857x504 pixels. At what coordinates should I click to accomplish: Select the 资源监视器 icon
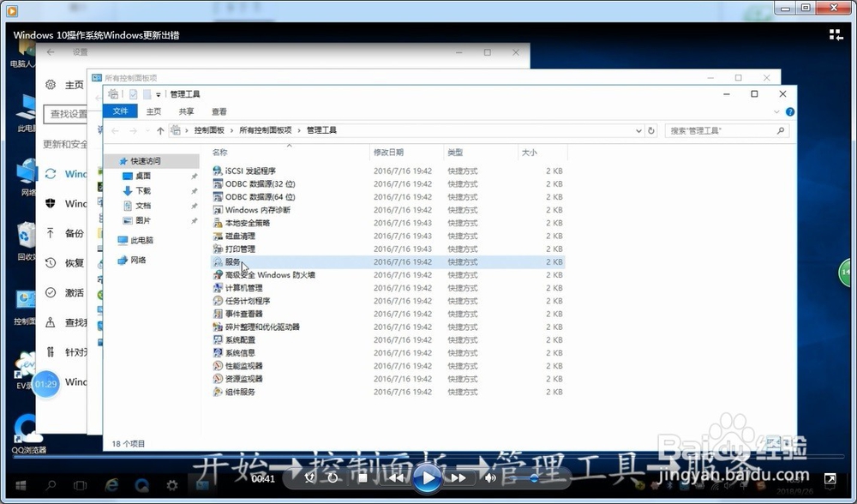218,379
